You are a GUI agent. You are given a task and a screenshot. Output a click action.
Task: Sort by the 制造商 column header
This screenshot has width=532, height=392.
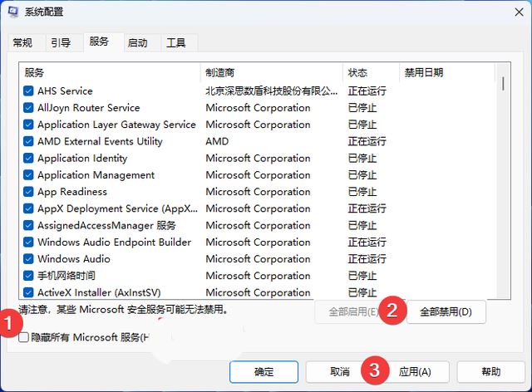click(x=270, y=72)
